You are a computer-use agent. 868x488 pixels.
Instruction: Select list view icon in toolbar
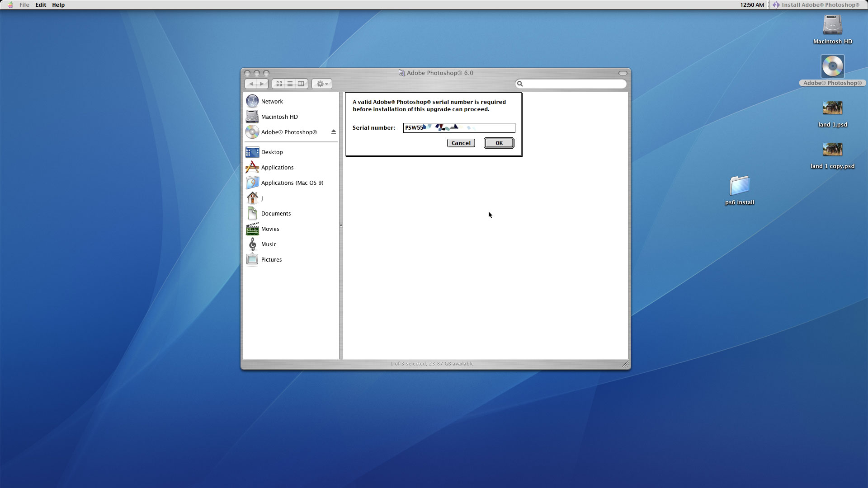(x=290, y=84)
